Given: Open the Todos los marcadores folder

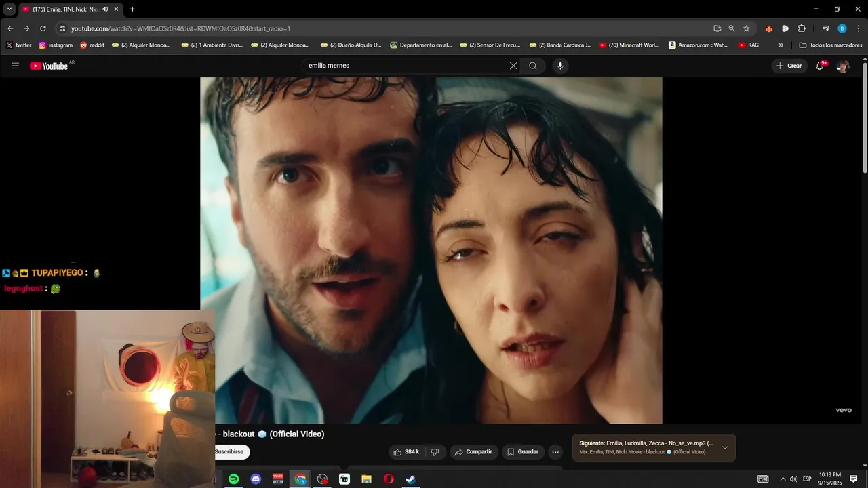Looking at the screenshot, I should pyautogui.click(x=831, y=45).
